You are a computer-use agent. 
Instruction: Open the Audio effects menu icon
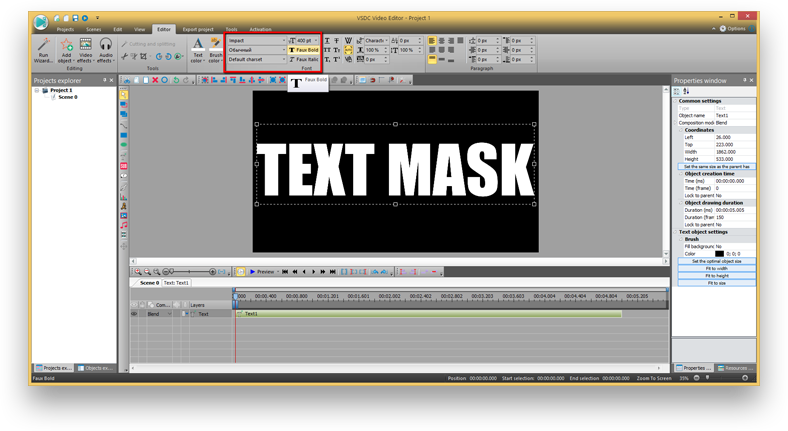pos(106,50)
